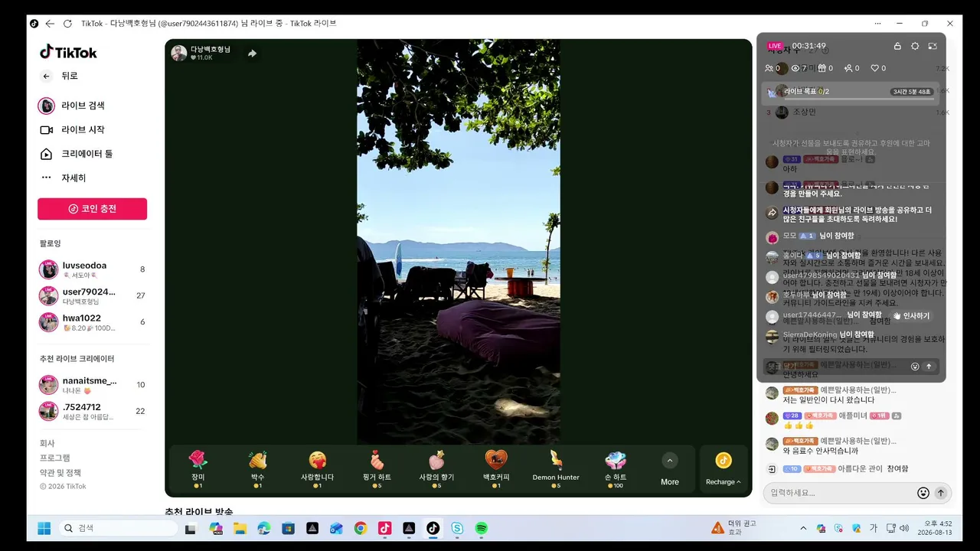Click the viewers people count icon

(770, 68)
